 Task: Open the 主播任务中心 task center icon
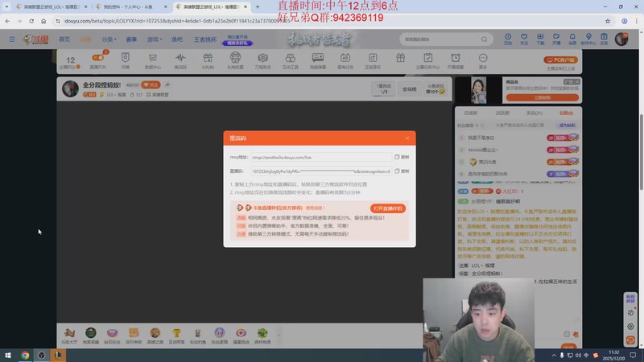tap(428, 60)
